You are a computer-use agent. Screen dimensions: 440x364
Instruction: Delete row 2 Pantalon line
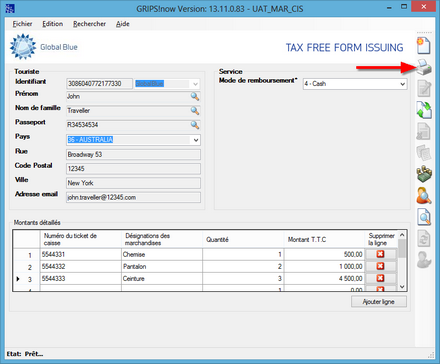pos(380,266)
